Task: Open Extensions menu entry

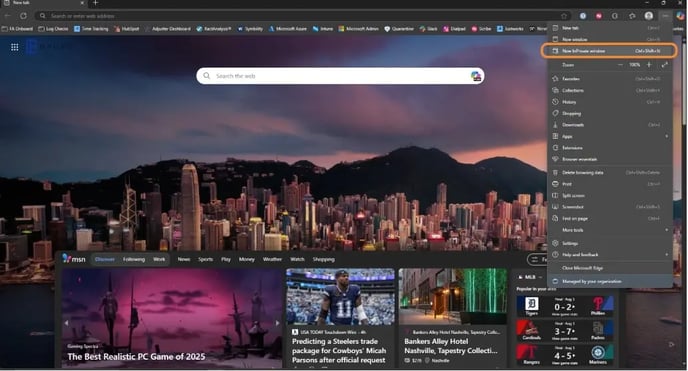Action: [609, 148]
